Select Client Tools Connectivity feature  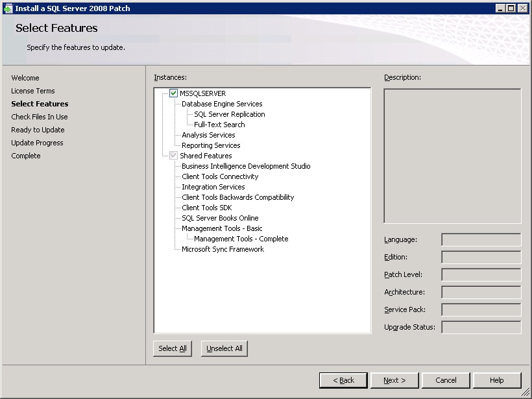(220, 176)
